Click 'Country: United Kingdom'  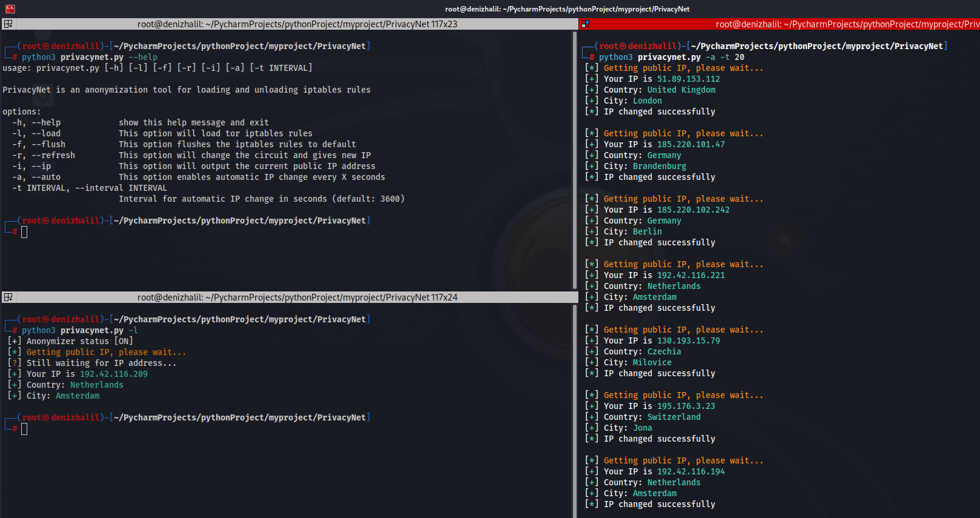pos(660,90)
